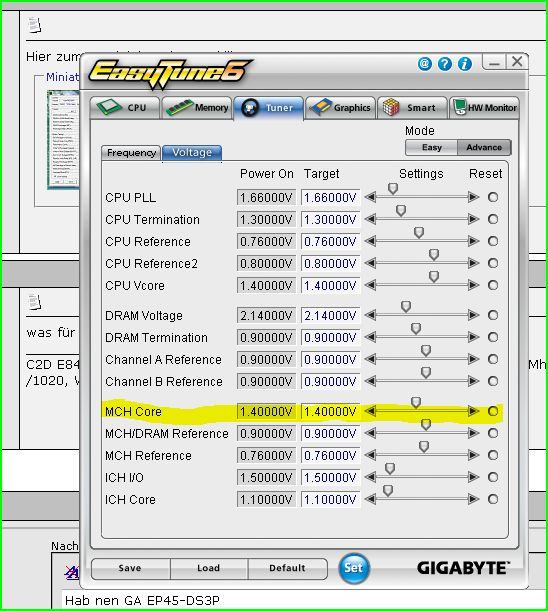
Task: Reset MCH Core voltage radio button
Action: [x=493, y=411]
